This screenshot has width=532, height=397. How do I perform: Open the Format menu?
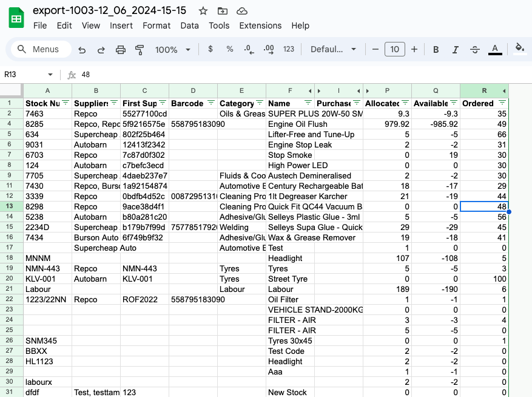(157, 26)
